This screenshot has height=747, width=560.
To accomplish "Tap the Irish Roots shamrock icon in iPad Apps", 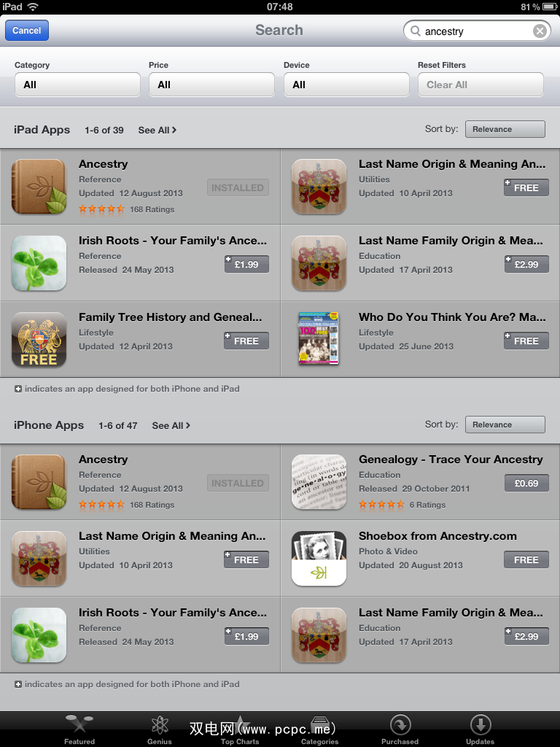I will pos(39,263).
